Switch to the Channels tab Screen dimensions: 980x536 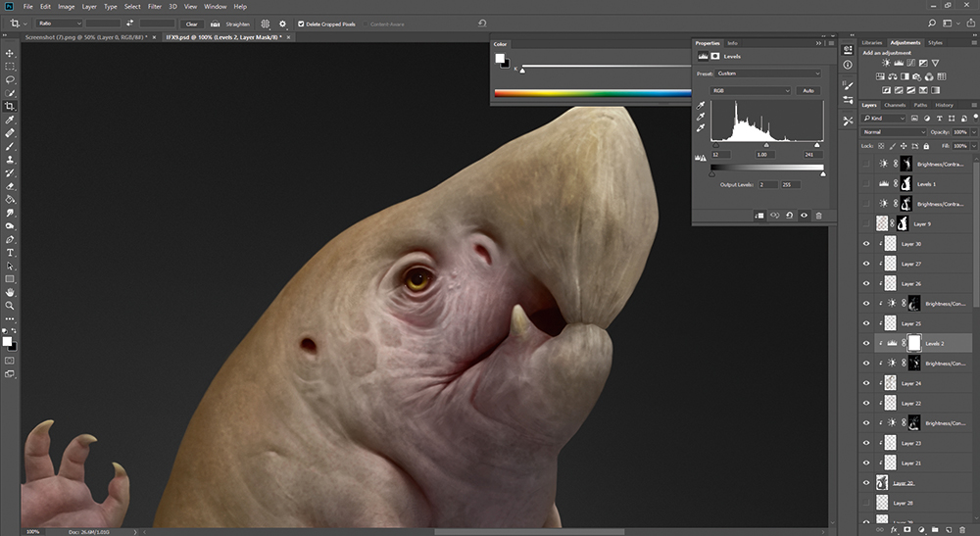tap(895, 105)
